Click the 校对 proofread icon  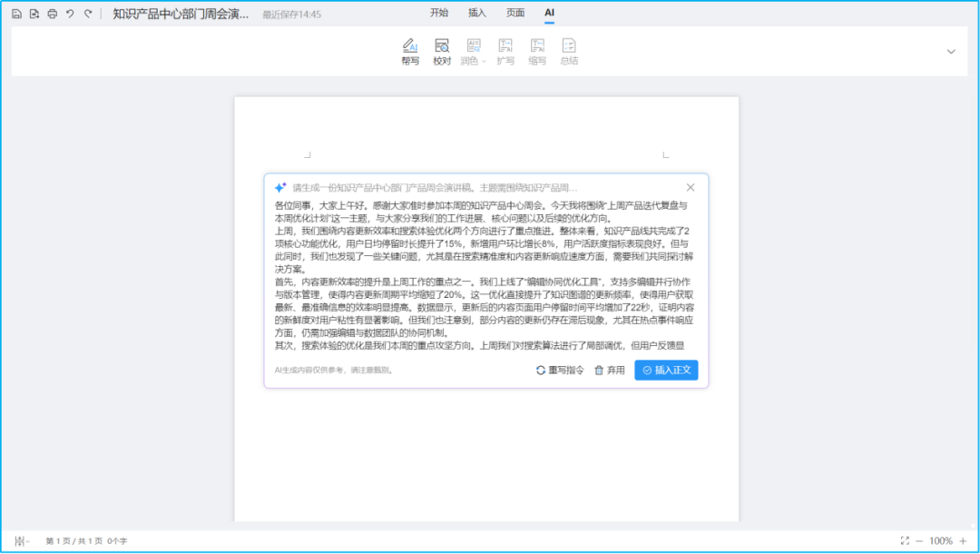442,49
